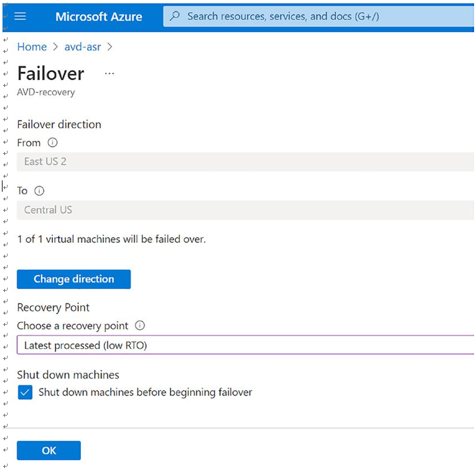Confirm failover with the OK button
This screenshot has height=468, width=476.
[x=49, y=450]
